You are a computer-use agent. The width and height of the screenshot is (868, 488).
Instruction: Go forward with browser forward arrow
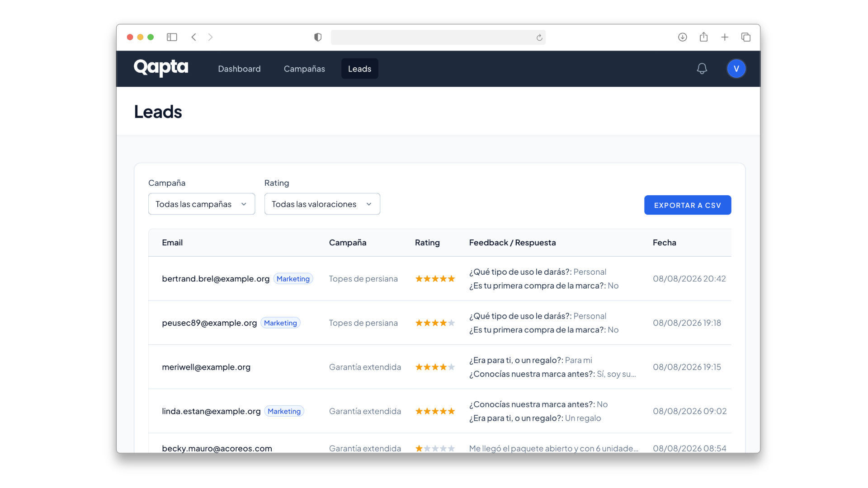210,37
